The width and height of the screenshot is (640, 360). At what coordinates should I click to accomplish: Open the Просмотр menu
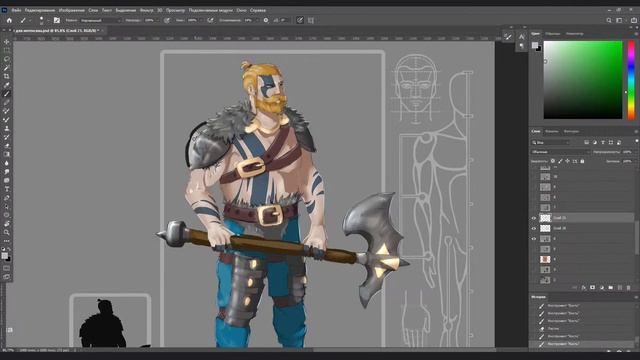click(175, 10)
